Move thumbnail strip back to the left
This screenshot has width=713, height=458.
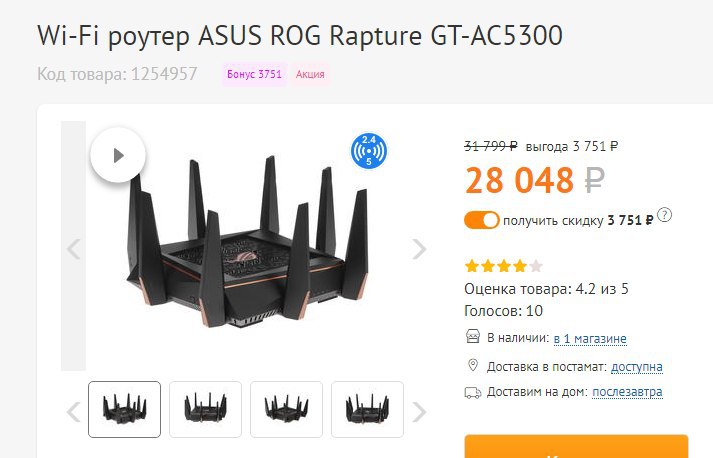point(74,412)
